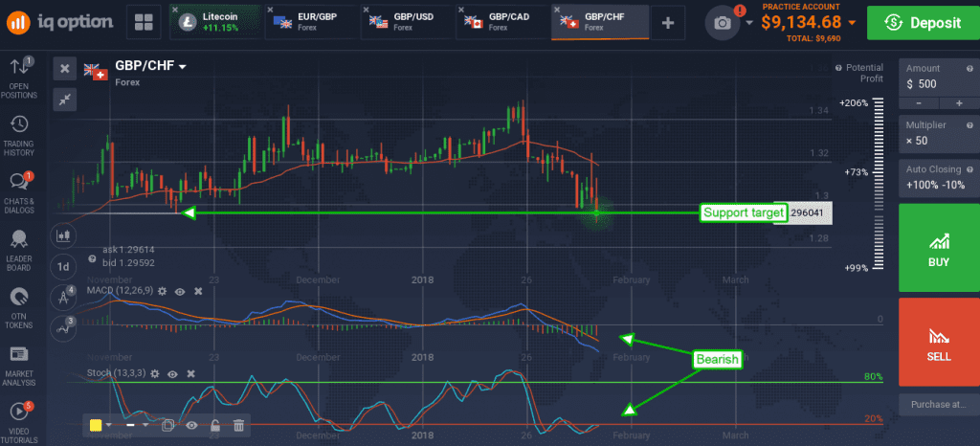Open Market Analysis section

(19, 366)
